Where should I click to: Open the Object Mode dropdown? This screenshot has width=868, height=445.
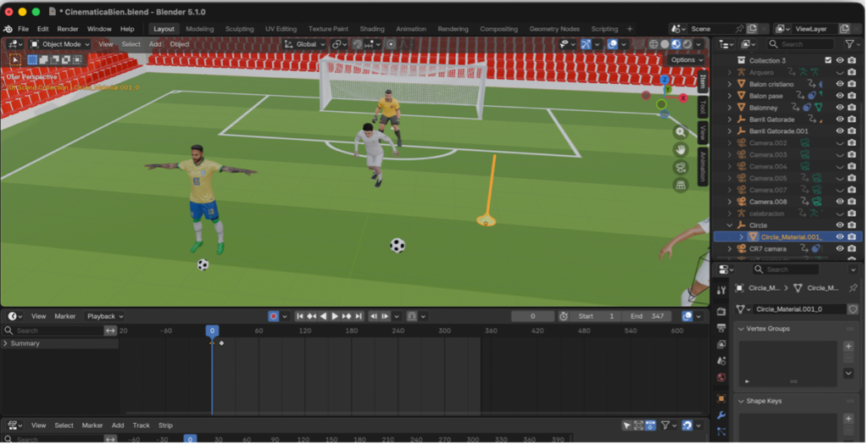(60, 44)
